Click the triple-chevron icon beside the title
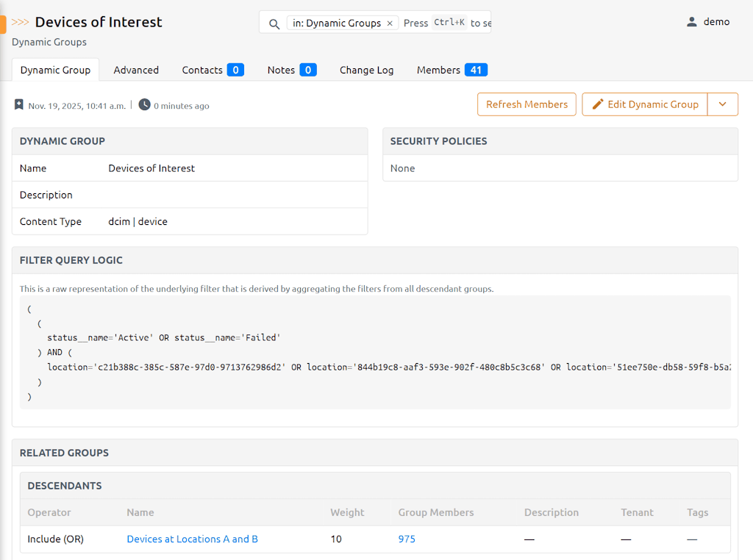 click(x=21, y=22)
